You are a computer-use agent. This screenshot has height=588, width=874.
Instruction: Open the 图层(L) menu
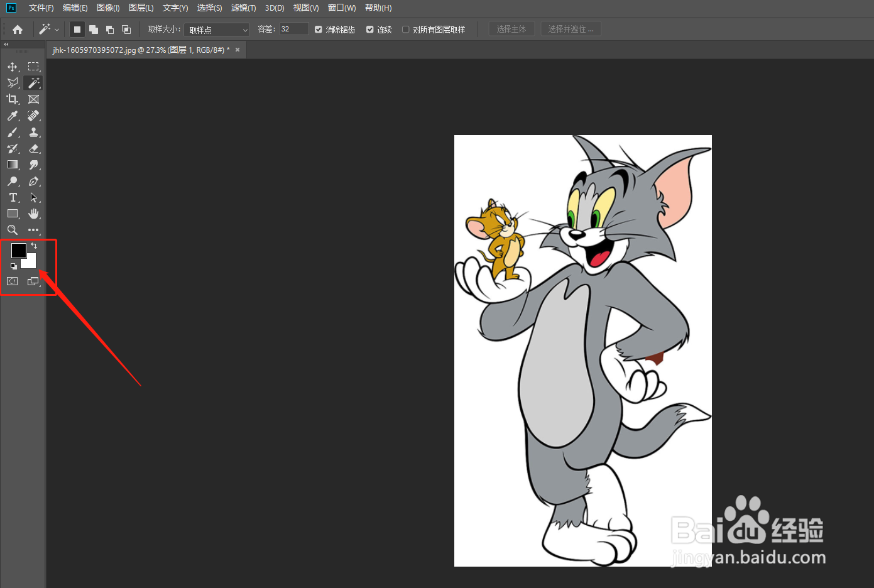141,8
